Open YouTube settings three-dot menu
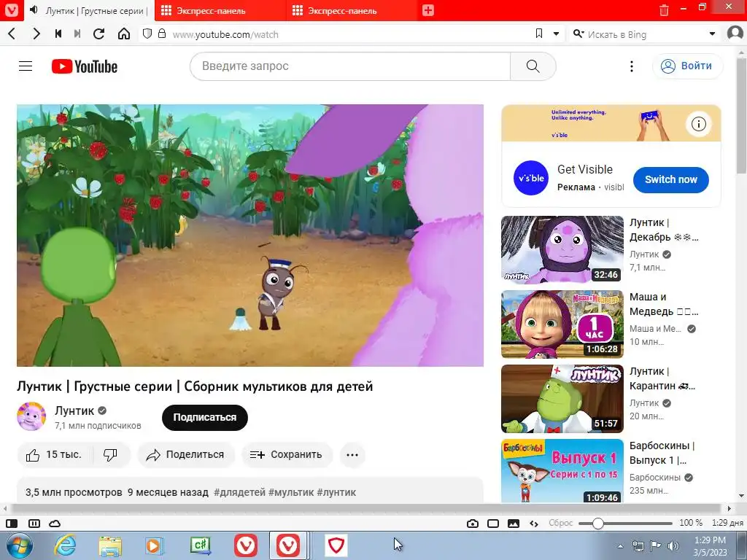The height and width of the screenshot is (560, 747). (x=632, y=66)
